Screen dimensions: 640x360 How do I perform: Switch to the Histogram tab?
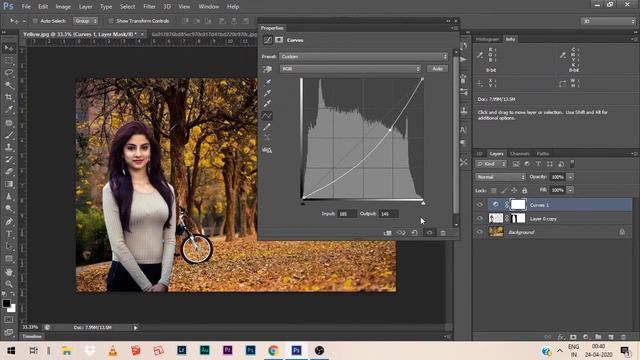tap(488, 39)
